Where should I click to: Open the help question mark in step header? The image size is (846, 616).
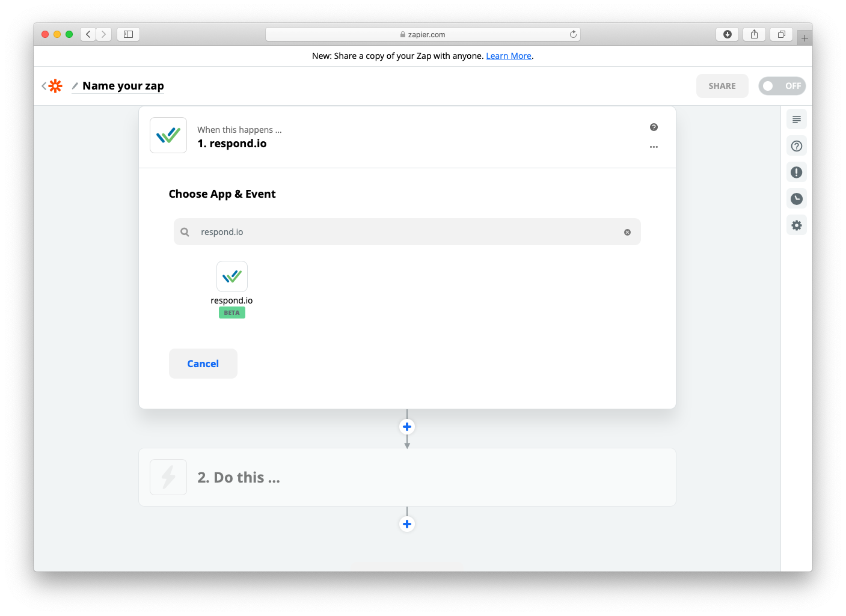[x=654, y=127]
